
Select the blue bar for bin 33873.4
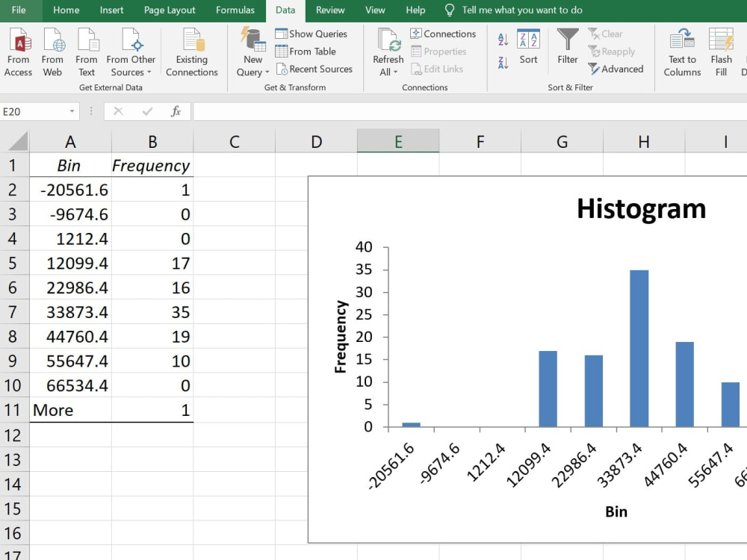(639, 348)
